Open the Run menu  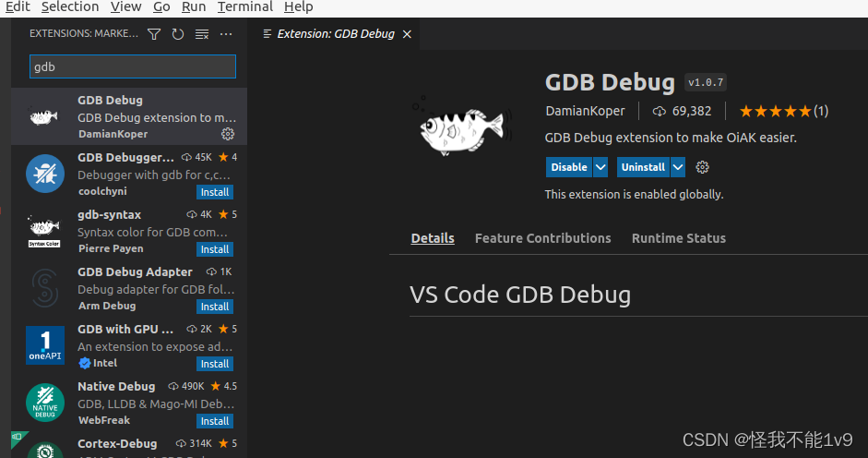(x=193, y=6)
